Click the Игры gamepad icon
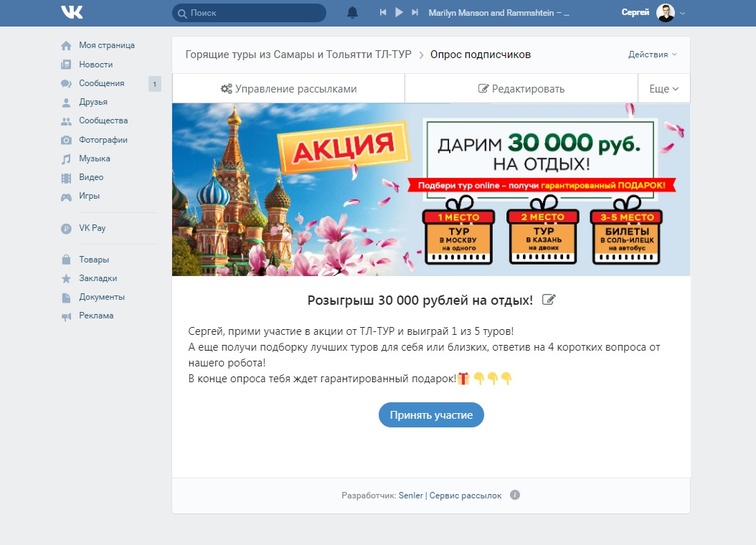Viewport: 756px width, 545px height. [x=66, y=197]
